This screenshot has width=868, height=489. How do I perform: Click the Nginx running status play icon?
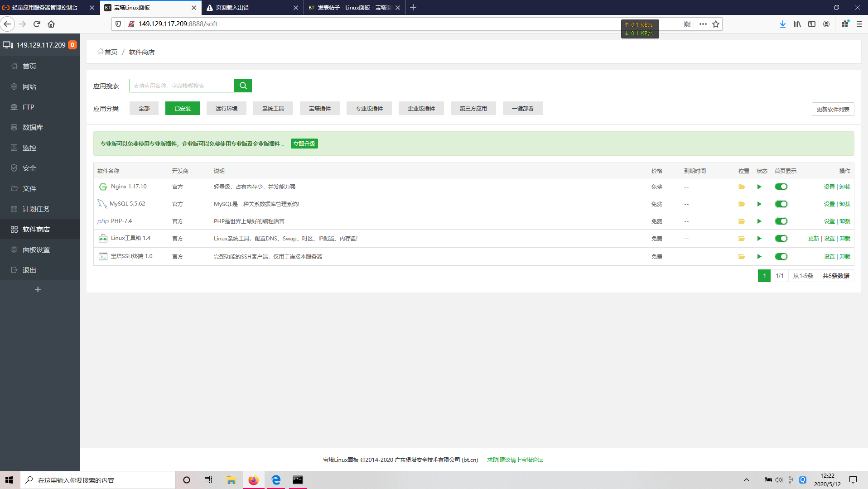[759, 187]
